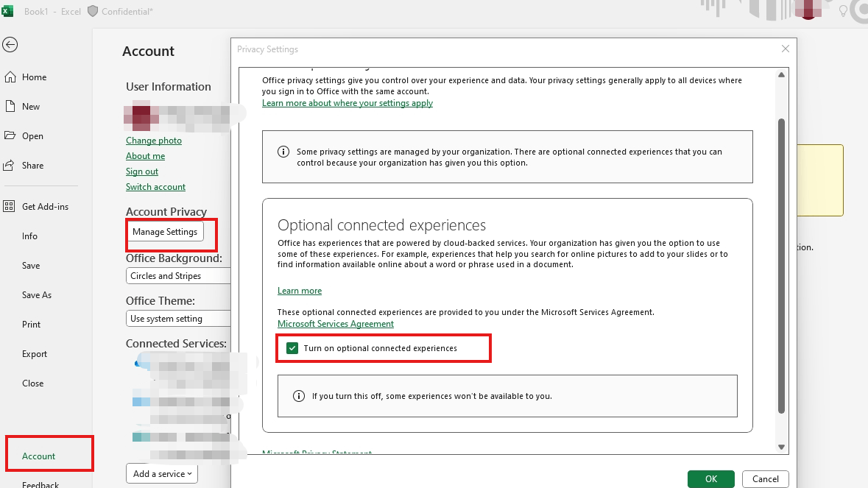Expand the Add a service dropdown

pyautogui.click(x=162, y=473)
